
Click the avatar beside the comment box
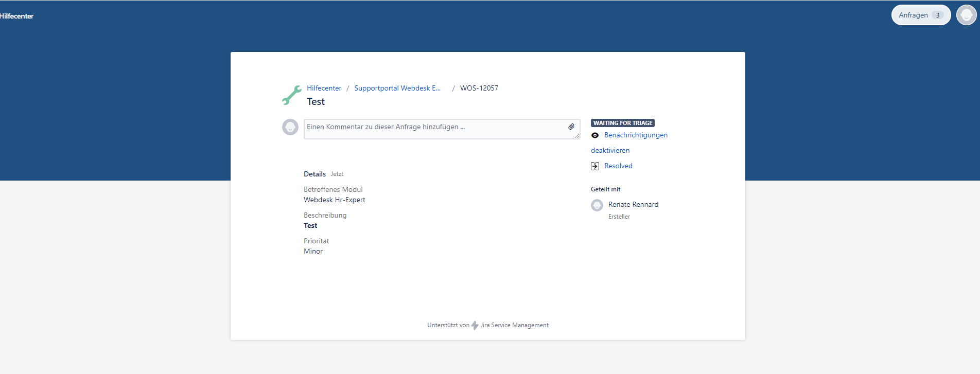[290, 127]
